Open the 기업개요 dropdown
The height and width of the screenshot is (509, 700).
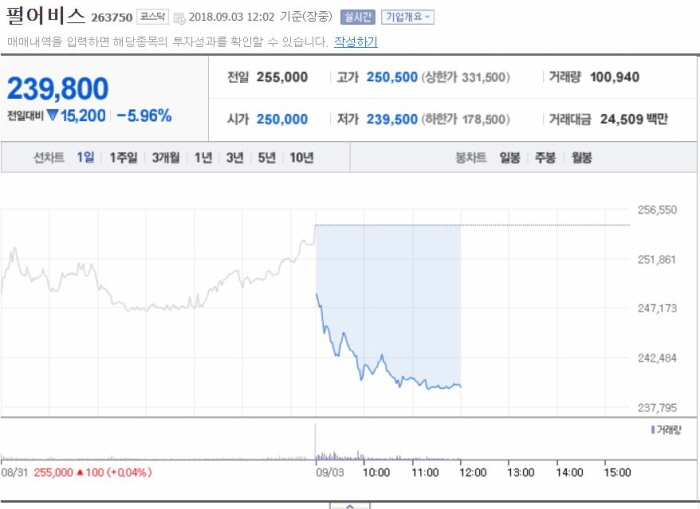pos(407,17)
